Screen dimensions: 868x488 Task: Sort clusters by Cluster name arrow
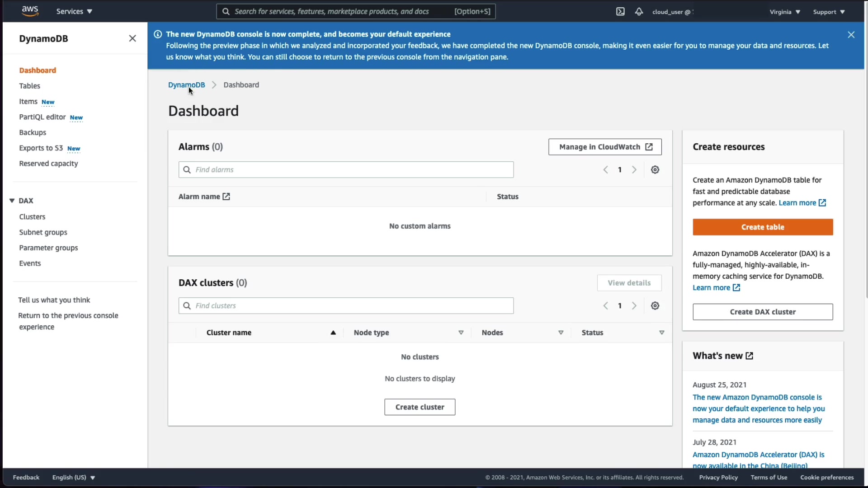(x=333, y=333)
